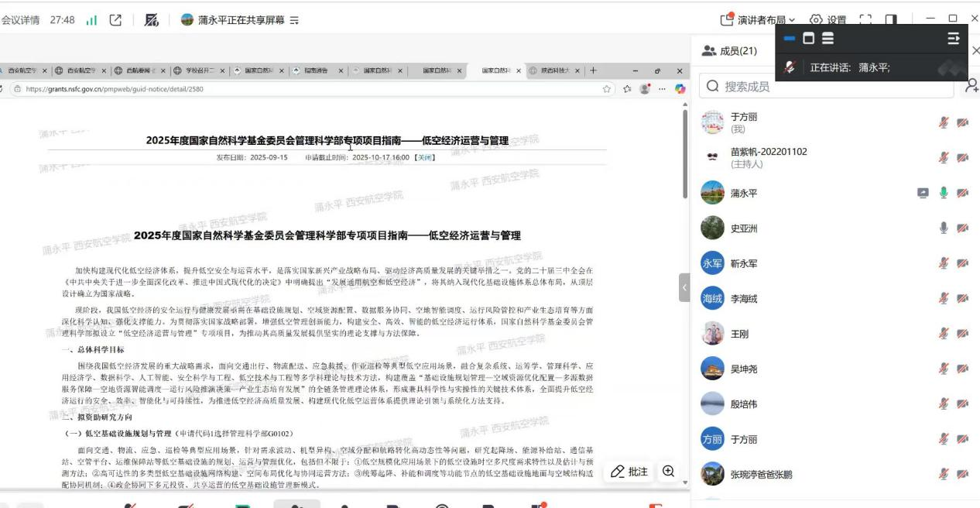Collapse members panel with left-edge arrow handle
Screen dimensions: 980x508
tap(684, 287)
